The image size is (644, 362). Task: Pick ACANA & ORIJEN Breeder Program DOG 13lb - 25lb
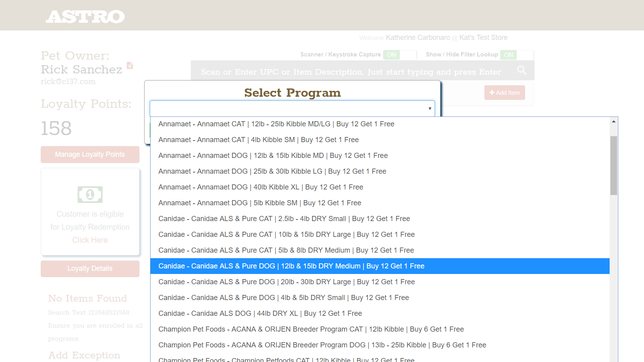[380, 345]
